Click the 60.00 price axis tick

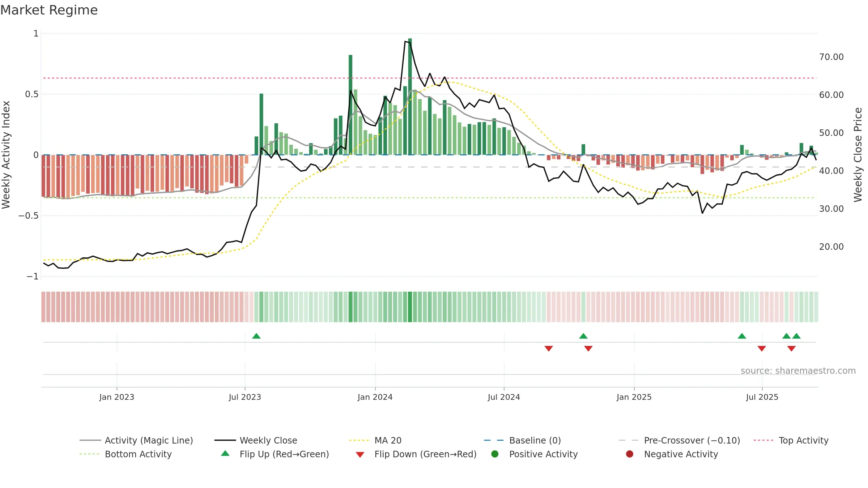(831, 95)
